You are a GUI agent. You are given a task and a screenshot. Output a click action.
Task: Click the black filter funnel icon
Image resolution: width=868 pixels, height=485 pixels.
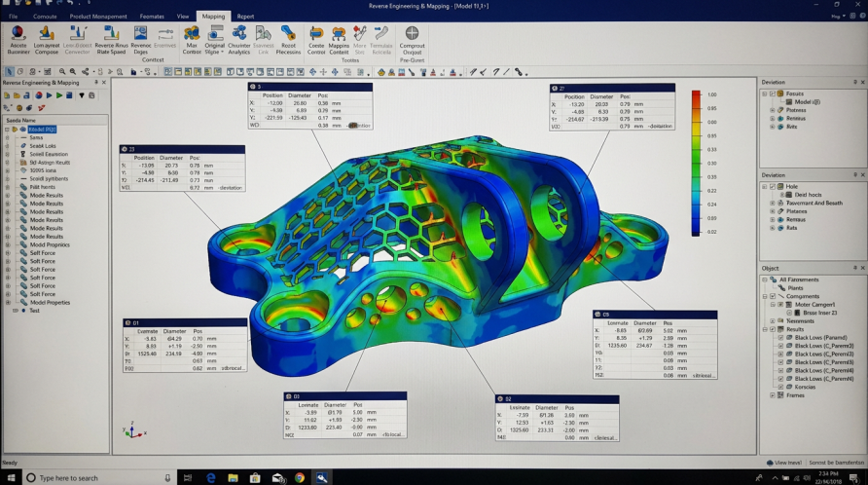click(x=82, y=95)
